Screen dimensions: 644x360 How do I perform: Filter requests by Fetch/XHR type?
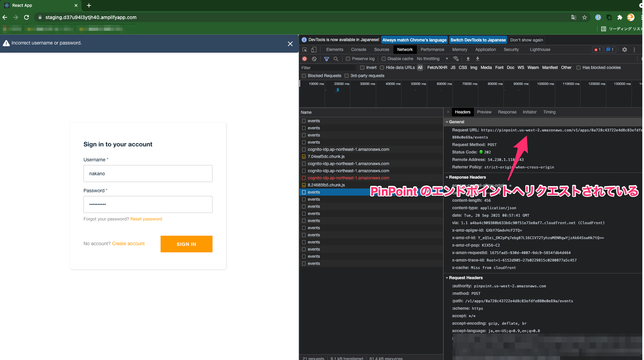click(x=437, y=68)
